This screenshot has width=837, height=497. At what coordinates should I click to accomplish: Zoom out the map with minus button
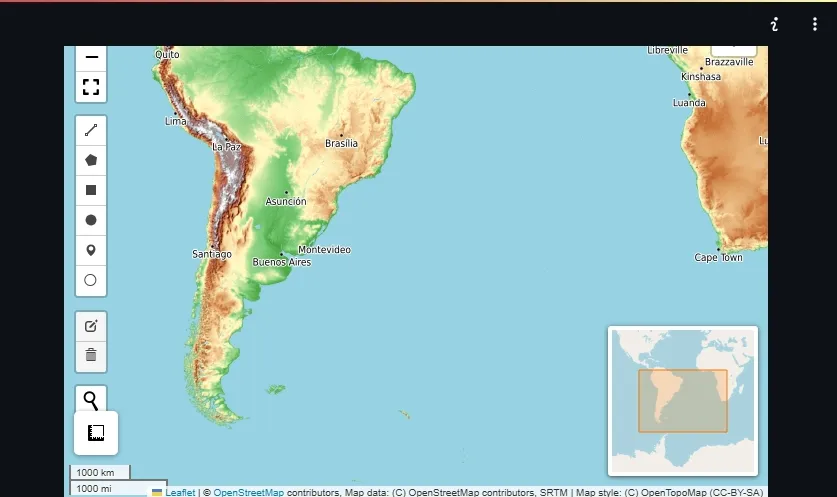91,57
